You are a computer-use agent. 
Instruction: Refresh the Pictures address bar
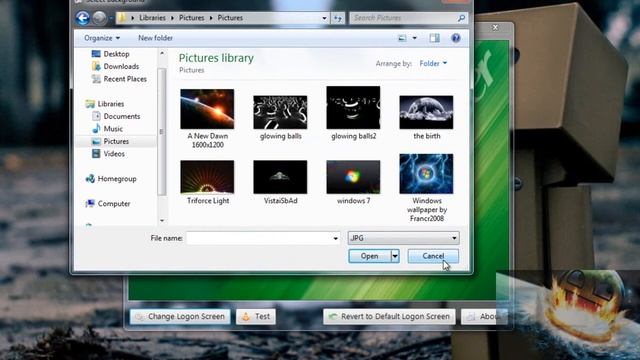pos(338,18)
